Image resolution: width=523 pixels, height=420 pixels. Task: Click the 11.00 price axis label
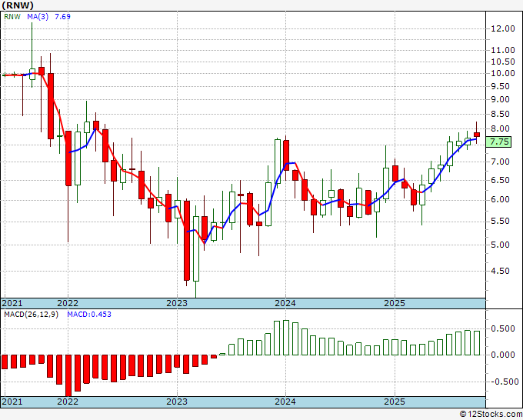pyautogui.click(x=503, y=50)
